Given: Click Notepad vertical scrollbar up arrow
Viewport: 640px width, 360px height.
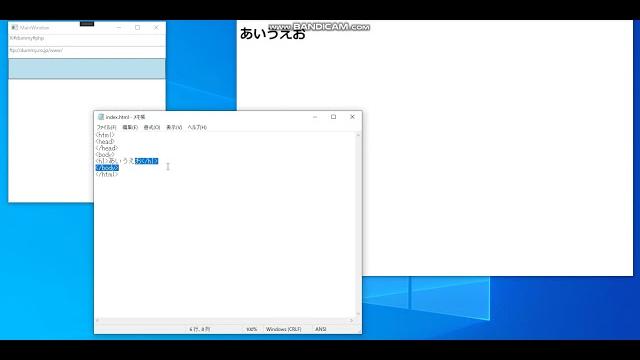Looking at the screenshot, I should [x=358, y=135].
